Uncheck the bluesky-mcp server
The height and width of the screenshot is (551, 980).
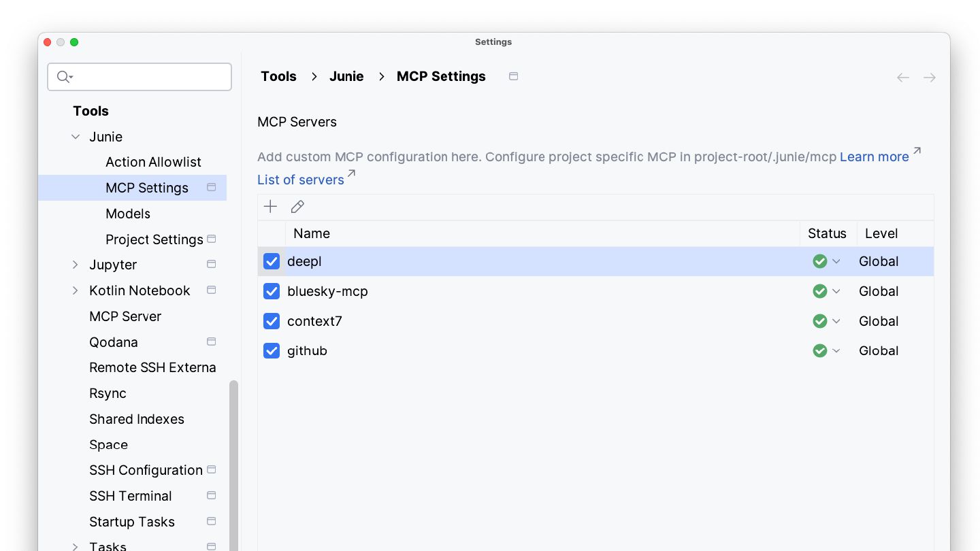(272, 291)
